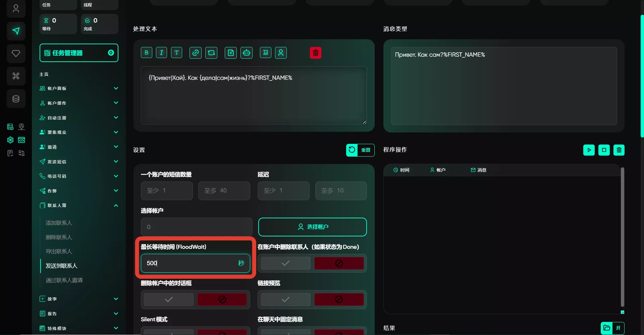The width and height of the screenshot is (644, 335).
Task: Expand the 作弊 menu section
Action: (x=79, y=191)
